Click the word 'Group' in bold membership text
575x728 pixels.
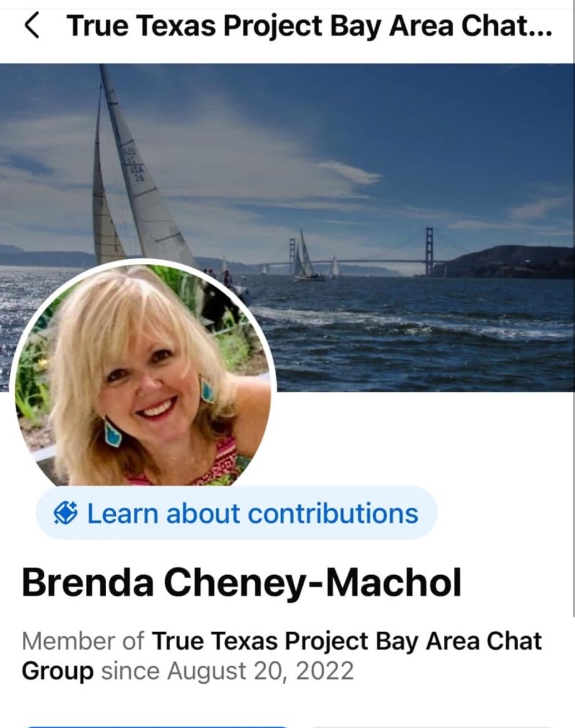(58, 671)
